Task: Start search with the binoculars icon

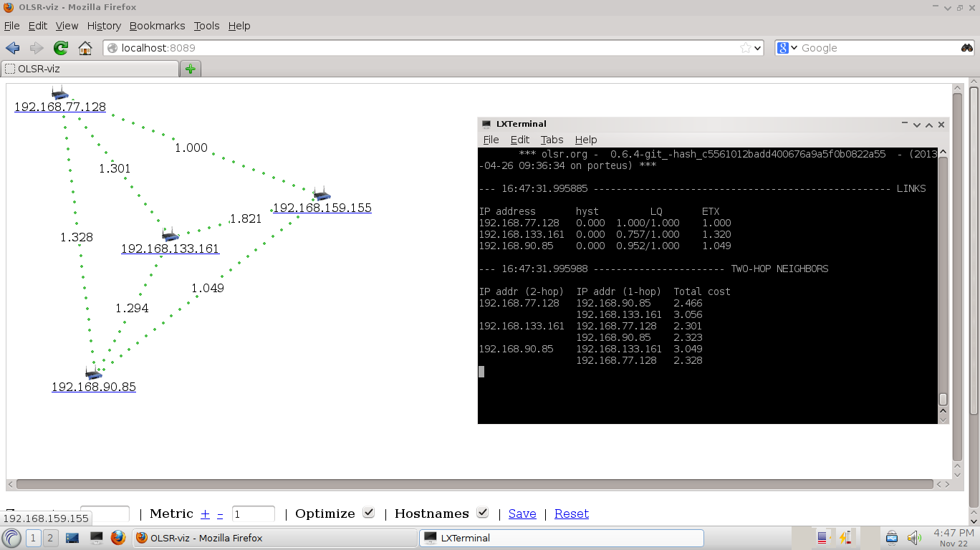Action: (967, 48)
